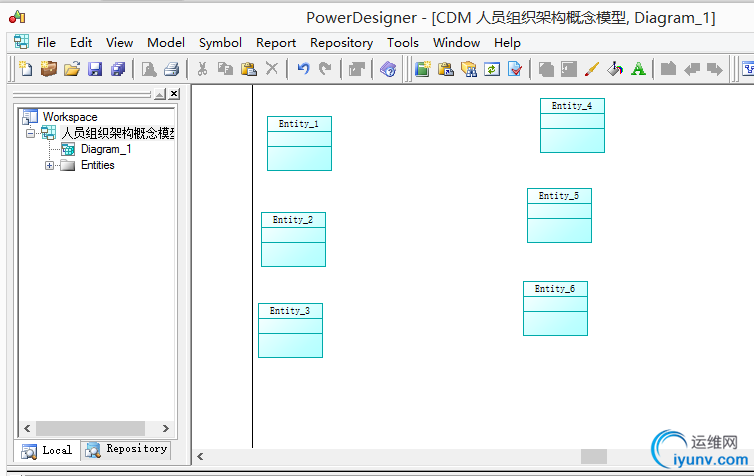Select the Entities folder in the tree

click(98, 165)
